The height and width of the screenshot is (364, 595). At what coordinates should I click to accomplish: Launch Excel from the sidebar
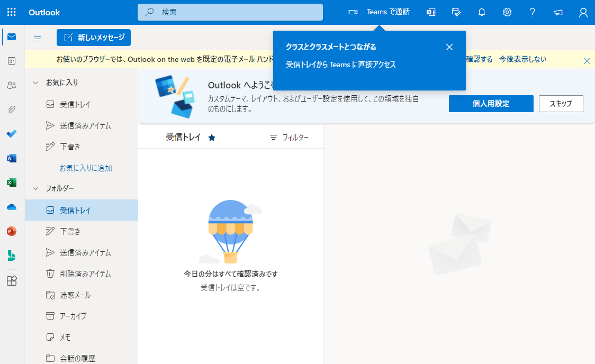(12, 183)
